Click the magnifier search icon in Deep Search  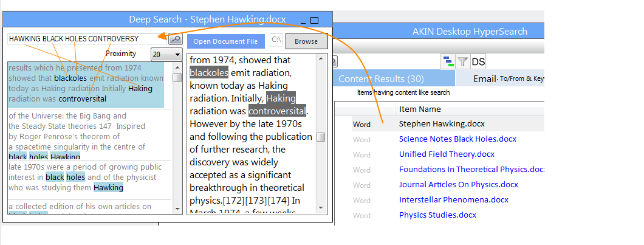tap(176, 40)
